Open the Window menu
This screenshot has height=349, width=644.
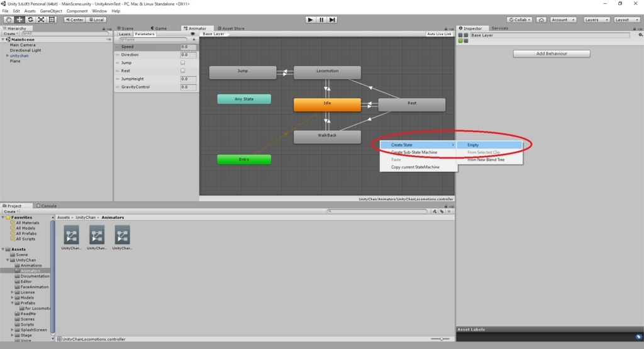[99, 11]
